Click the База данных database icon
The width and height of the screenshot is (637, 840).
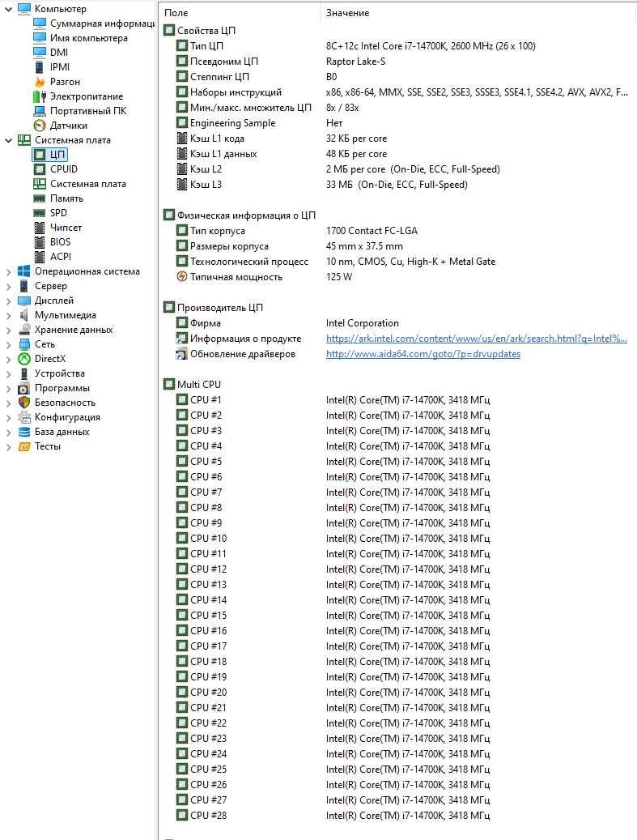24,431
